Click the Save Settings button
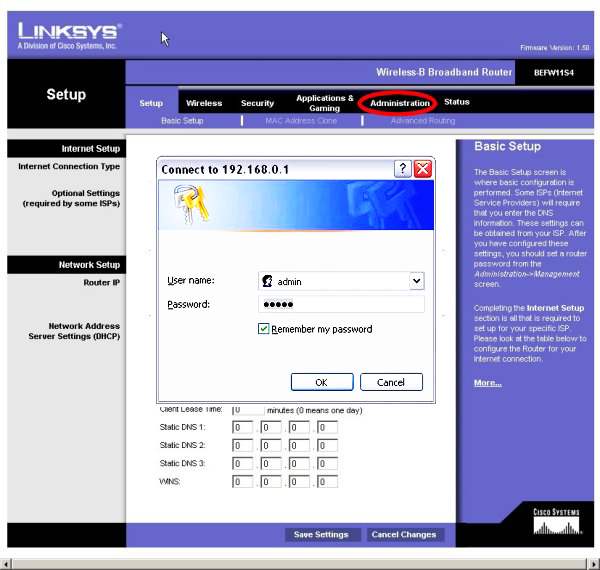The height and width of the screenshot is (570, 600). [x=321, y=534]
